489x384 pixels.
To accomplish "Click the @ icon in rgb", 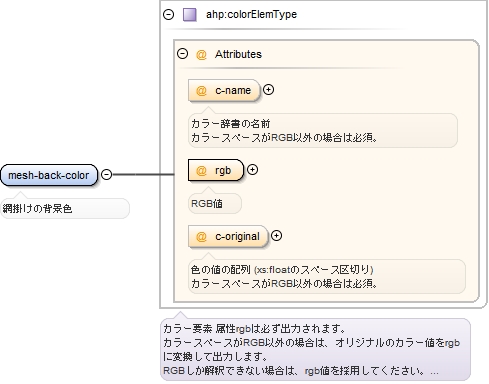I will [201, 171].
